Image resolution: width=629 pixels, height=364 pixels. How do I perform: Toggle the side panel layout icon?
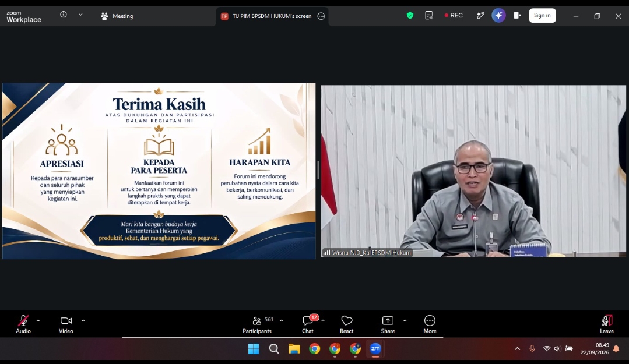(x=517, y=15)
